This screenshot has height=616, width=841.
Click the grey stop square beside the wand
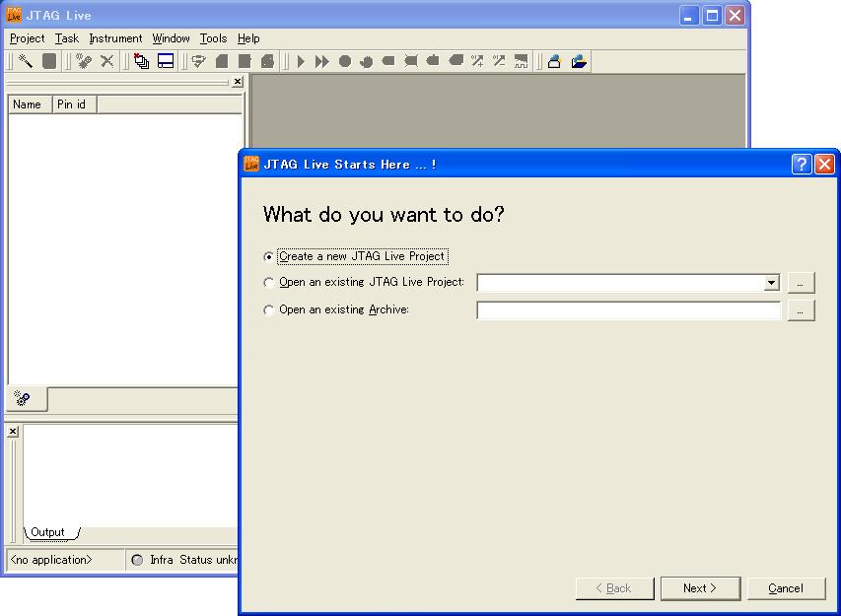click(49, 61)
